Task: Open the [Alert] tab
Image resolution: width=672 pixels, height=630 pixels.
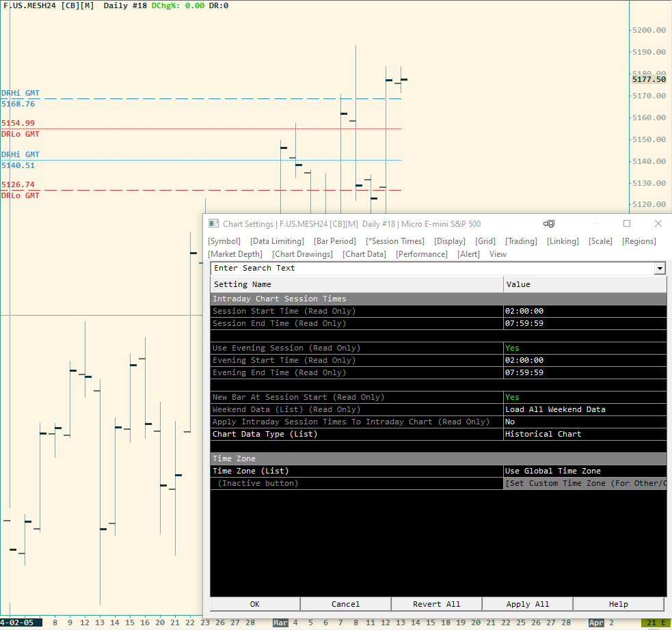Action: (x=468, y=254)
